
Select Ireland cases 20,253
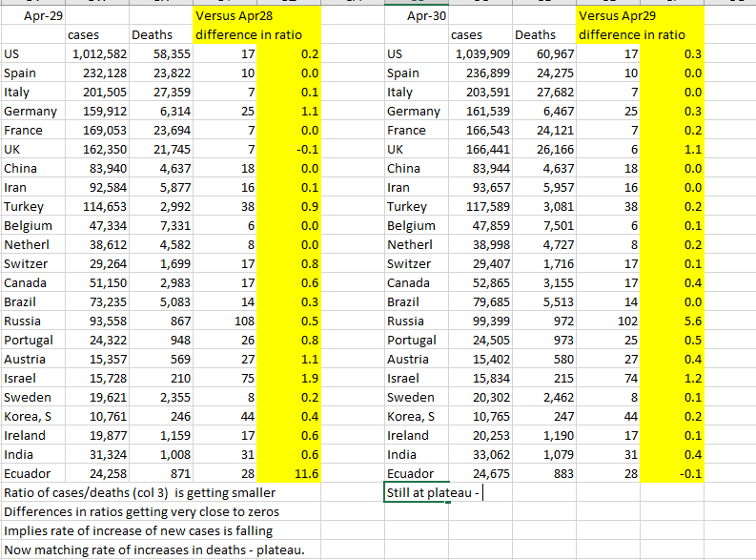point(480,435)
